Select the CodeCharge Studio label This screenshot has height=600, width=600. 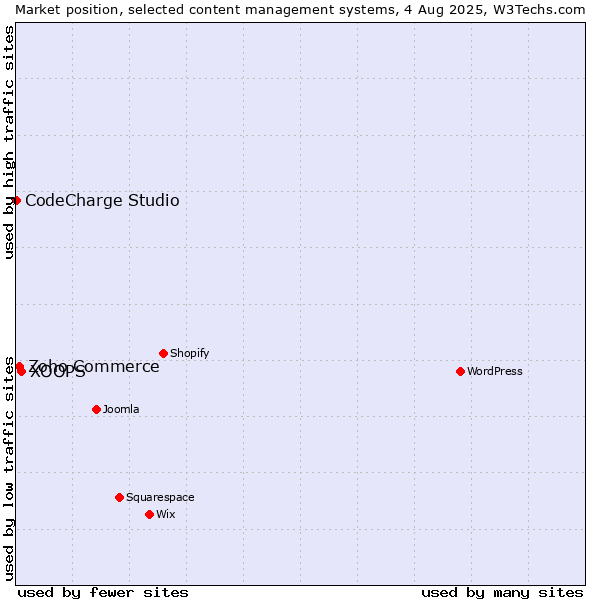click(102, 201)
